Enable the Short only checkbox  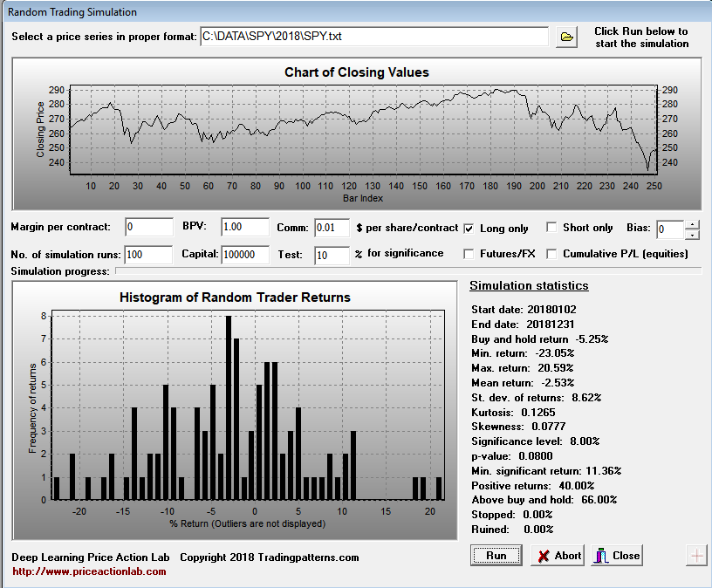551,228
